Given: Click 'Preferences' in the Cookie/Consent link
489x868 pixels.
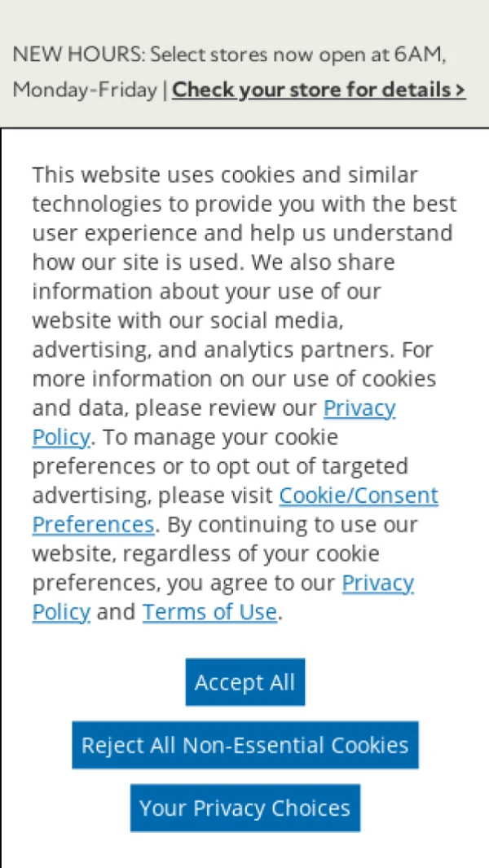Looking at the screenshot, I should [x=92, y=524].
